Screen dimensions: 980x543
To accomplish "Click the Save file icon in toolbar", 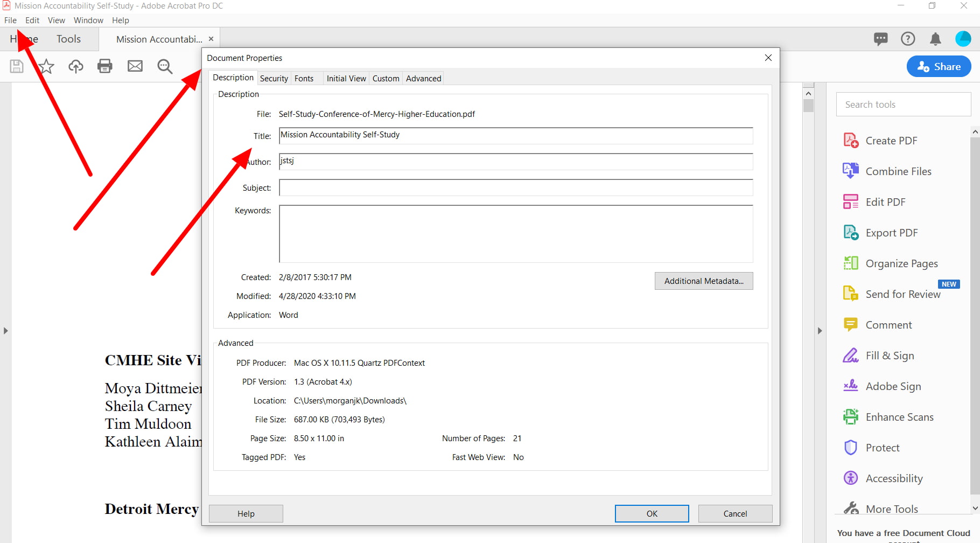I will click(17, 66).
